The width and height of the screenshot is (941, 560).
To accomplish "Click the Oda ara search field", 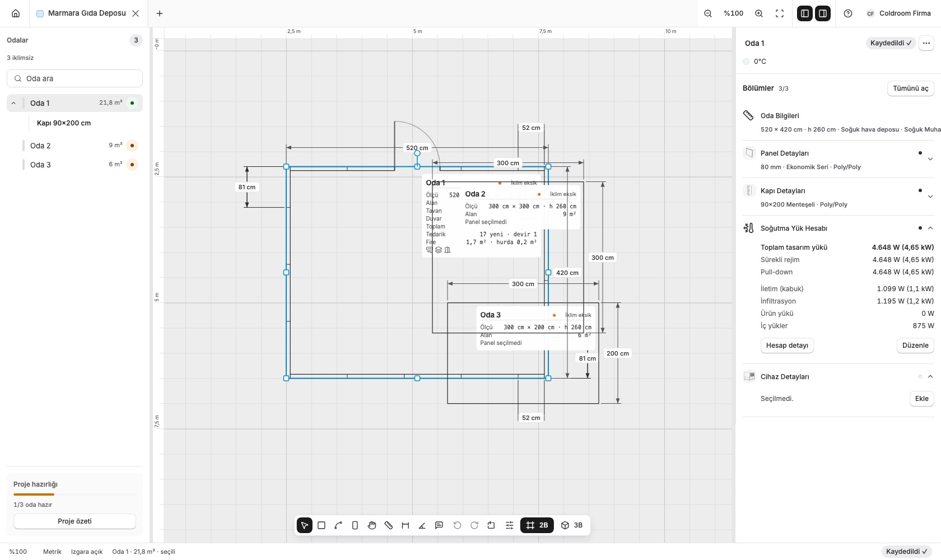I will [74, 78].
